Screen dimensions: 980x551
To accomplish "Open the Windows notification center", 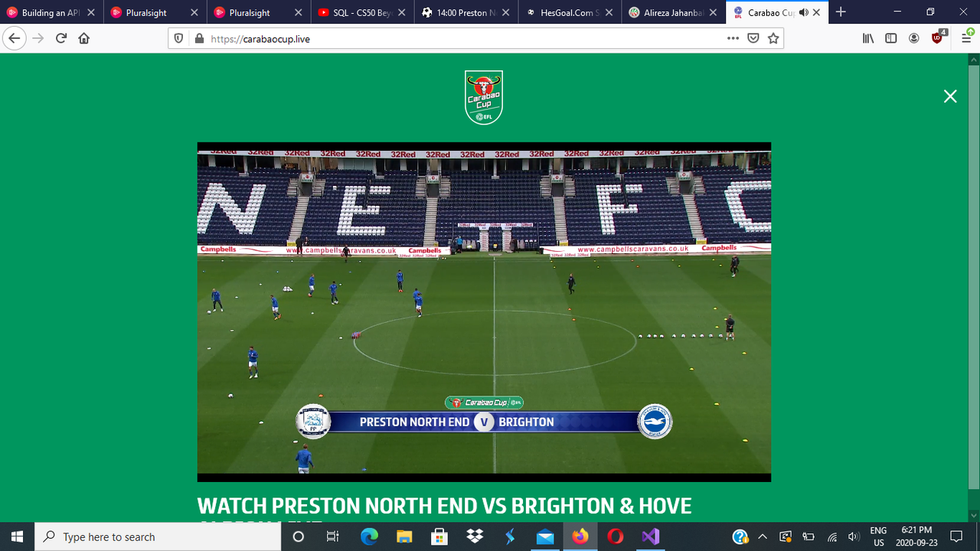I will [x=955, y=536].
